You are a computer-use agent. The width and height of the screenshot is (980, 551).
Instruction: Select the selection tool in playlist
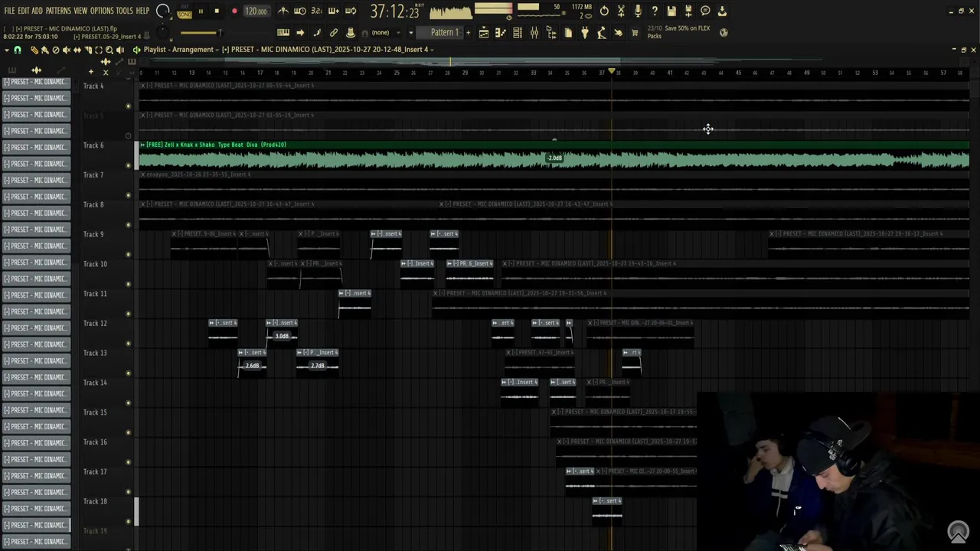tap(98, 50)
